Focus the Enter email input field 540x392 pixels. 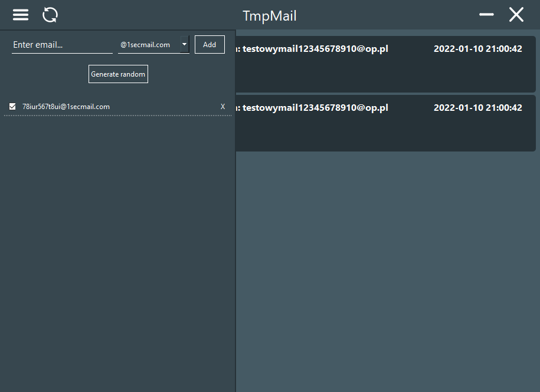pos(62,44)
